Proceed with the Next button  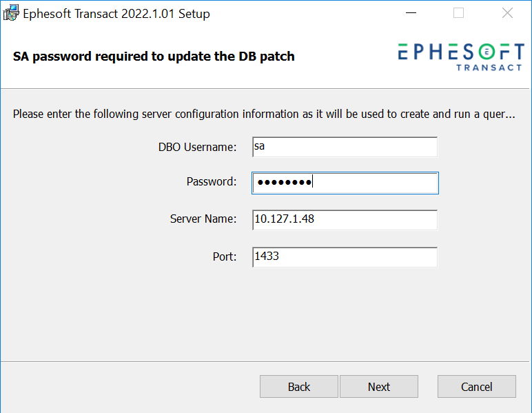[x=379, y=387]
